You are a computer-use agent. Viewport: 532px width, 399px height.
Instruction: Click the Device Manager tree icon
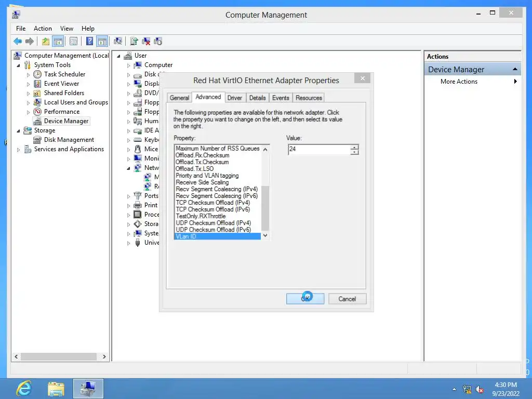point(37,121)
